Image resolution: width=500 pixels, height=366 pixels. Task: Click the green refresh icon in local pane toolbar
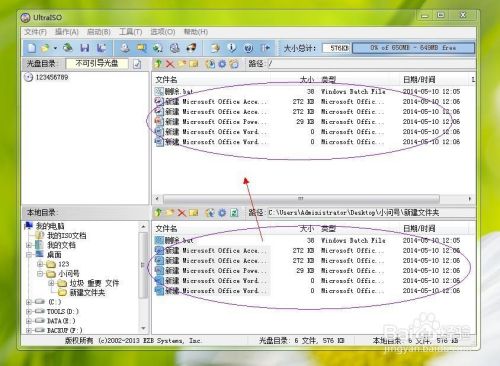tap(234, 212)
